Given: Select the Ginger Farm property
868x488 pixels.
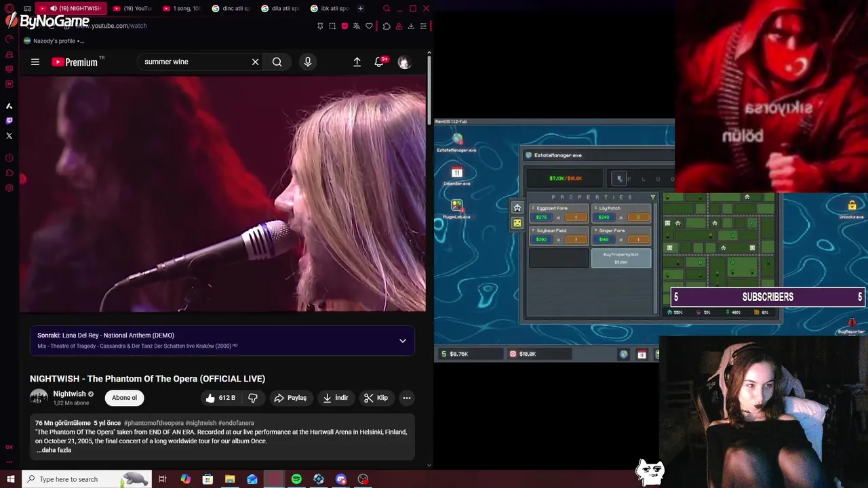Looking at the screenshot, I should [x=621, y=236].
